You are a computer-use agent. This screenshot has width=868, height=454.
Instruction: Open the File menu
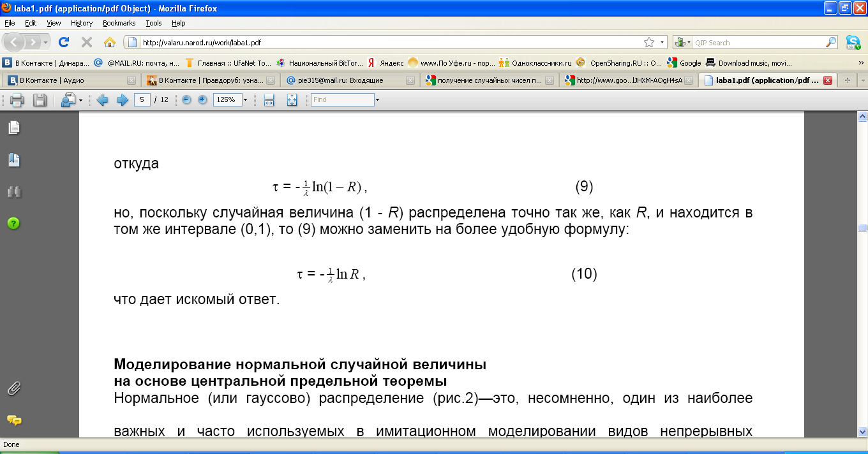(x=10, y=23)
